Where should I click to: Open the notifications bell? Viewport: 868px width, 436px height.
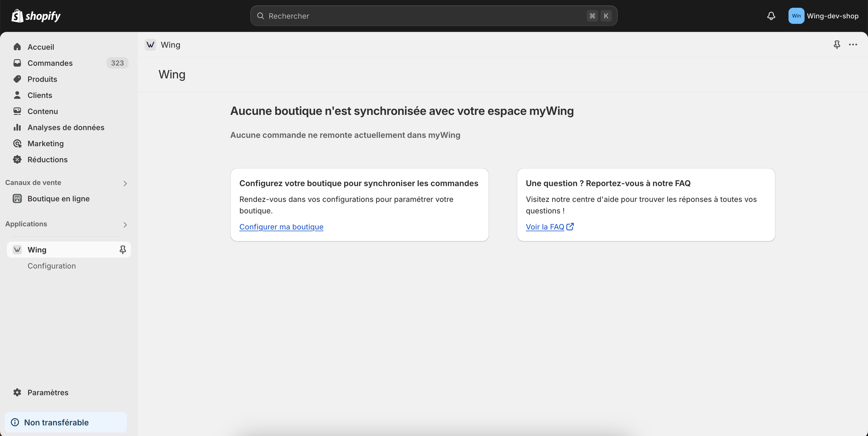point(771,16)
